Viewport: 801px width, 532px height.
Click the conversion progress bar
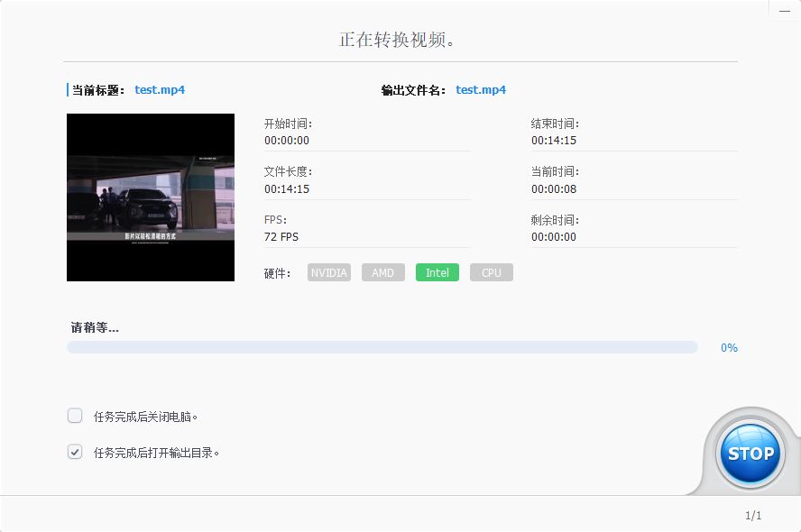click(382, 347)
